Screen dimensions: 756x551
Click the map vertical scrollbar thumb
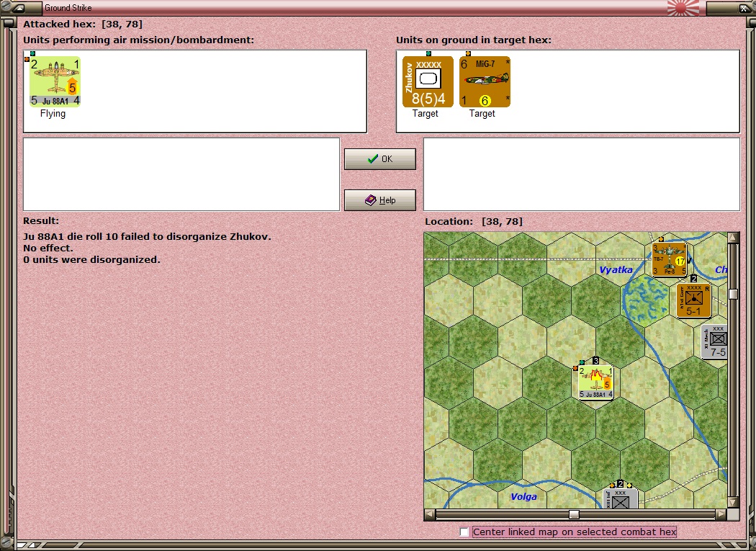click(734, 294)
